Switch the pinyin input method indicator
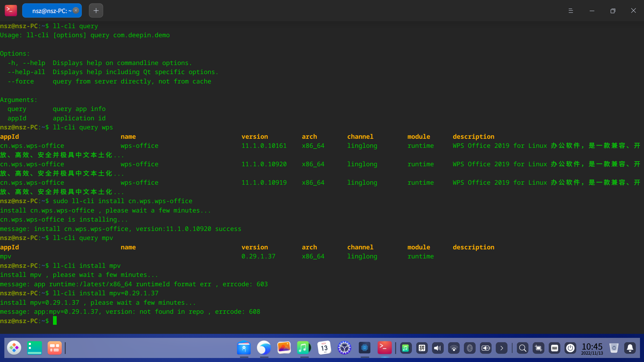The image size is (644, 362). tap(422, 348)
